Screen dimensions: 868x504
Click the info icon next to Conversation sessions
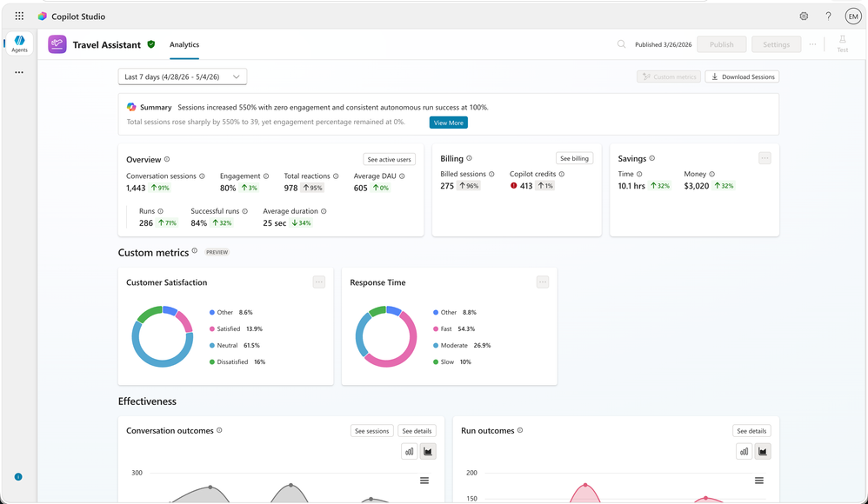[202, 176]
